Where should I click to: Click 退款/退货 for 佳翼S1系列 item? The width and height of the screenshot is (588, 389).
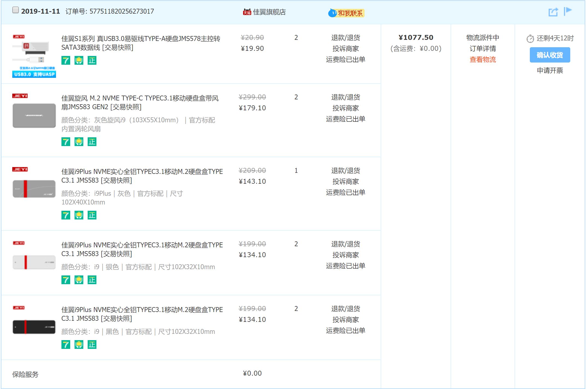345,38
